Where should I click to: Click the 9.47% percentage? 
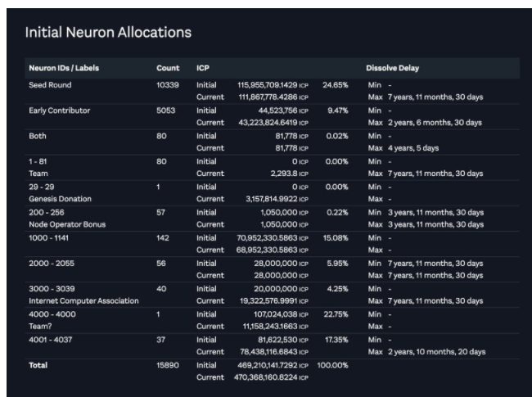point(337,111)
